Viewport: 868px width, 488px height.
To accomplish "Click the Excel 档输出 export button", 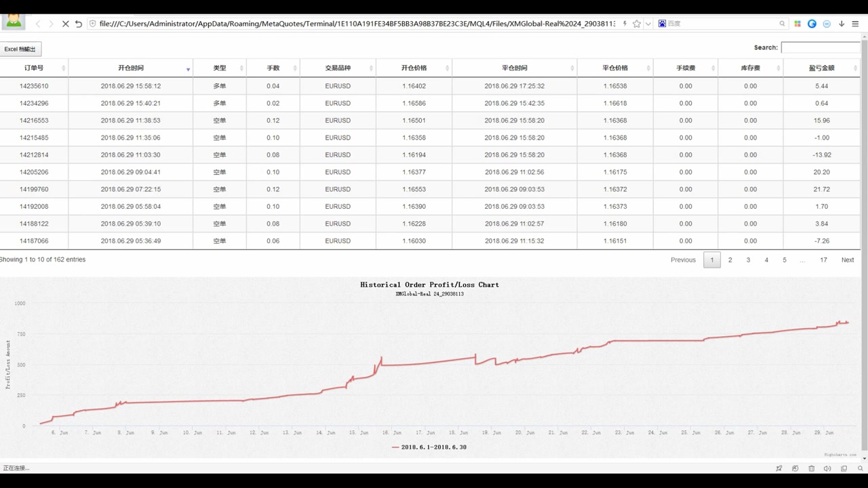I will point(20,49).
